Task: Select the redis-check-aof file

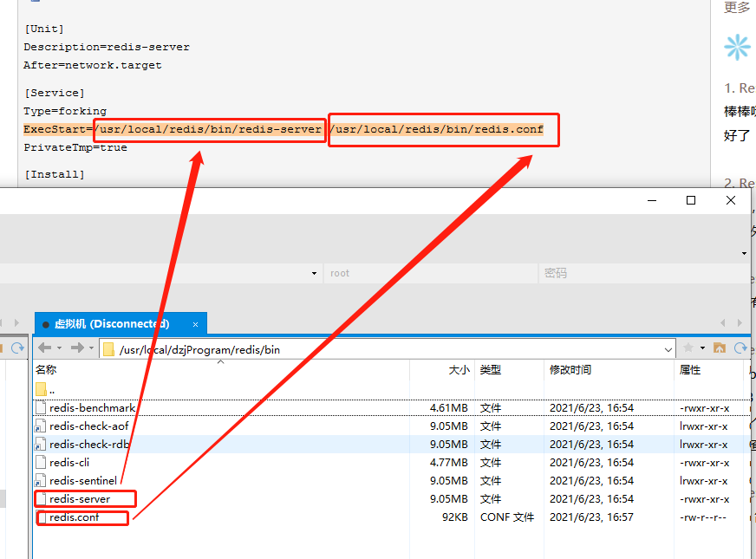Action: tap(88, 426)
